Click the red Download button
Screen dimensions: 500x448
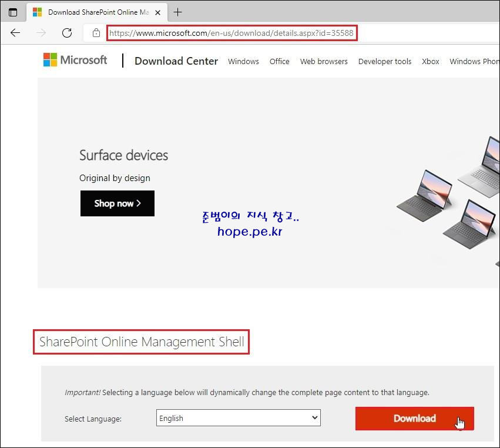pyautogui.click(x=415, y=419)
